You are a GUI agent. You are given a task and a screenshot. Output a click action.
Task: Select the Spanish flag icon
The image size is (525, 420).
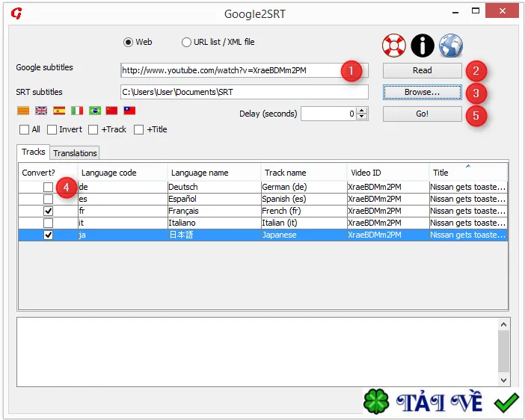(59, 111)
